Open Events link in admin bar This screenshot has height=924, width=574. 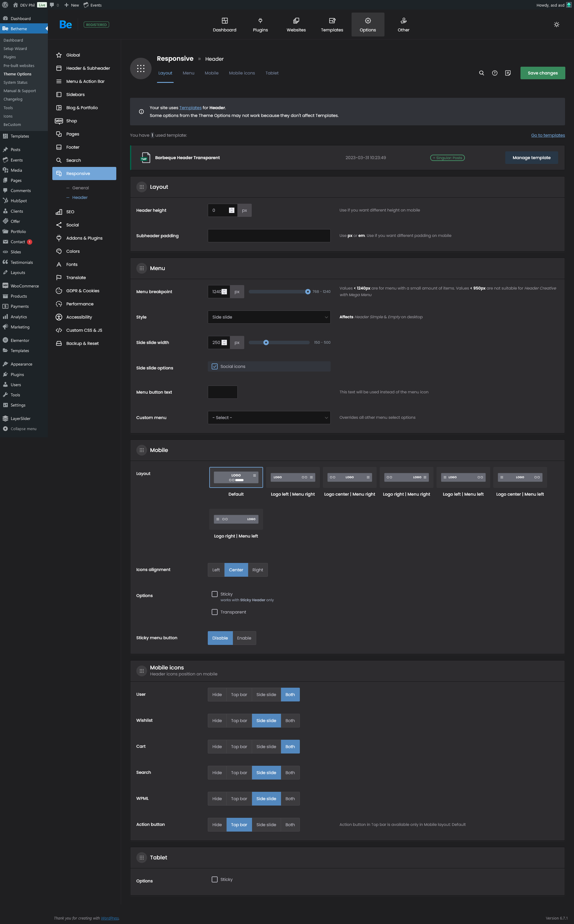coord(93,5)
